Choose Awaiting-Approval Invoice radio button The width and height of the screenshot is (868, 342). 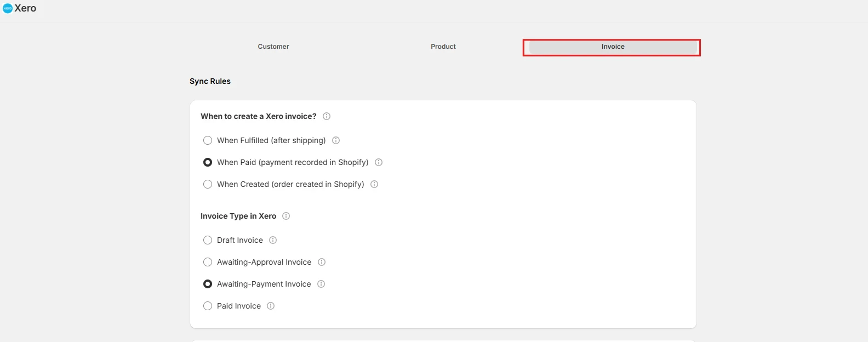[208, 262]
